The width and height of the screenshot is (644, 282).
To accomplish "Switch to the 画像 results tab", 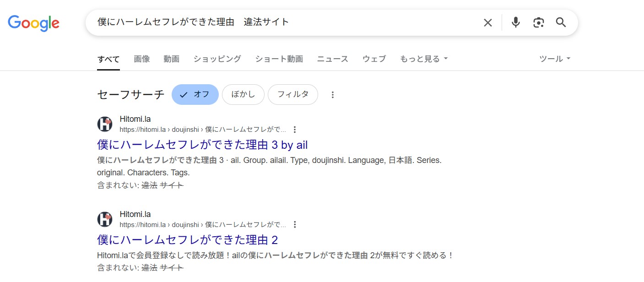I will [x=141, y=59].
